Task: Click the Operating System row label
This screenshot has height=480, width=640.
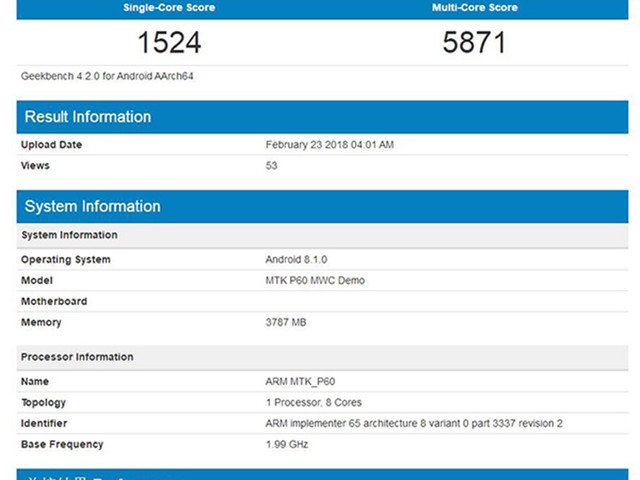Action: point(66,260)
